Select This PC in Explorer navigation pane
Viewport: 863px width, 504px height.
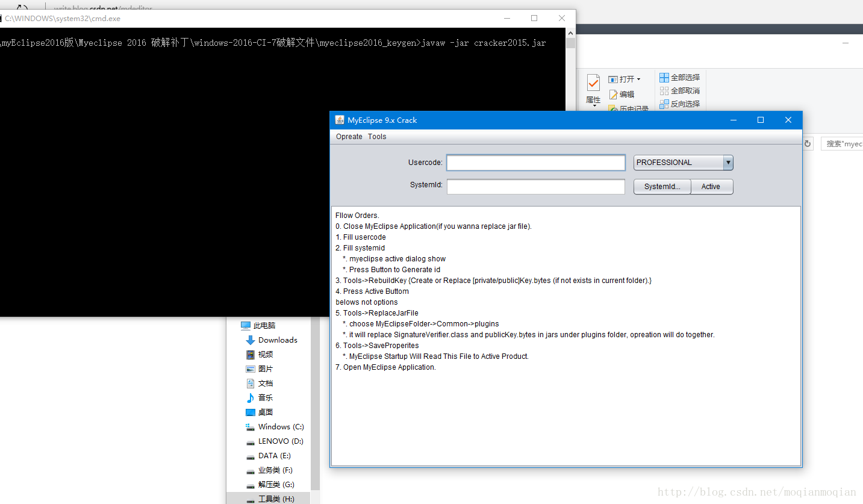264,326
